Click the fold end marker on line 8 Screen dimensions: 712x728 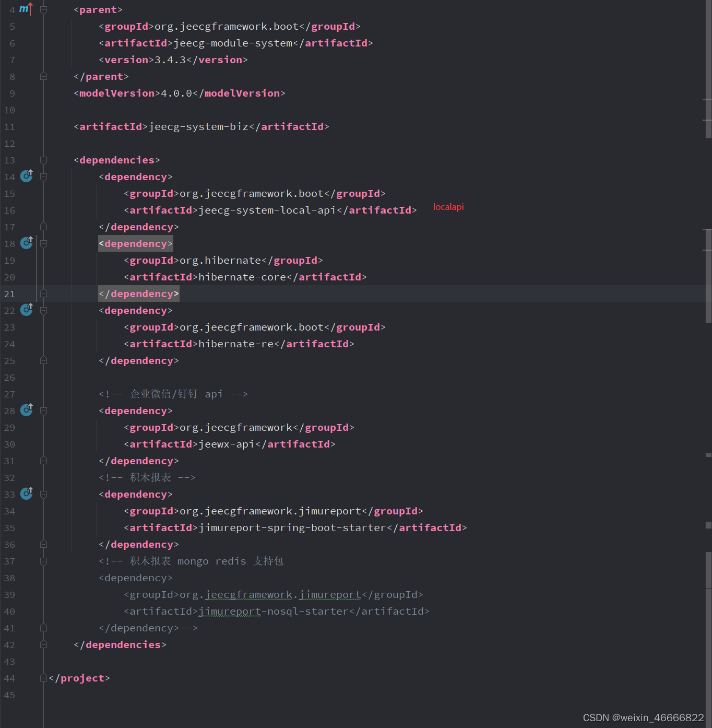[44, 76]
